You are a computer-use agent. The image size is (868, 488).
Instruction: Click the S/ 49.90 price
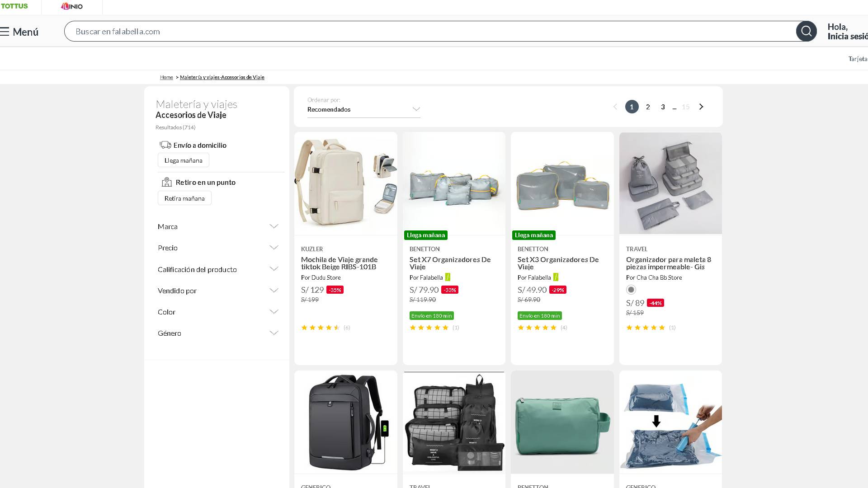(532, 290)
